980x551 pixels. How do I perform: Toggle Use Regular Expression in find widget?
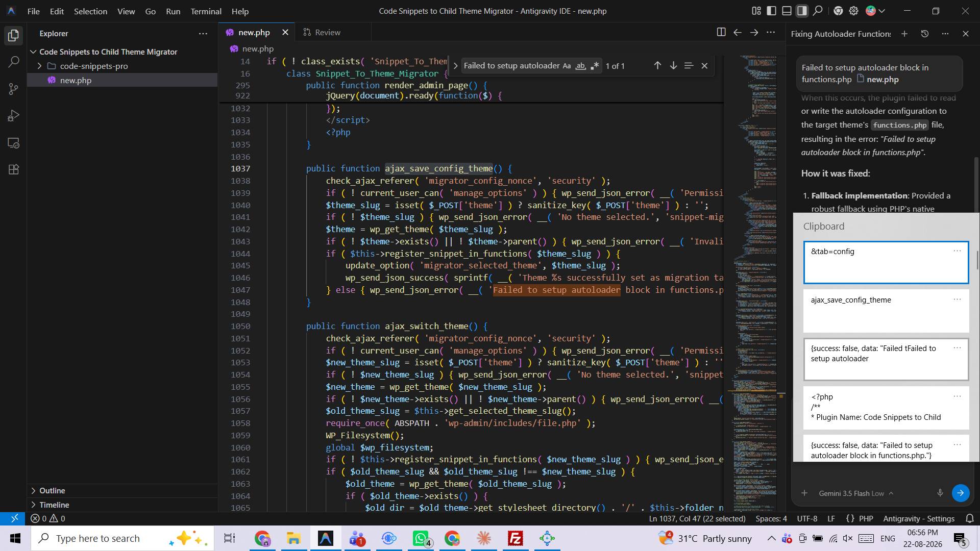point(594,66)
